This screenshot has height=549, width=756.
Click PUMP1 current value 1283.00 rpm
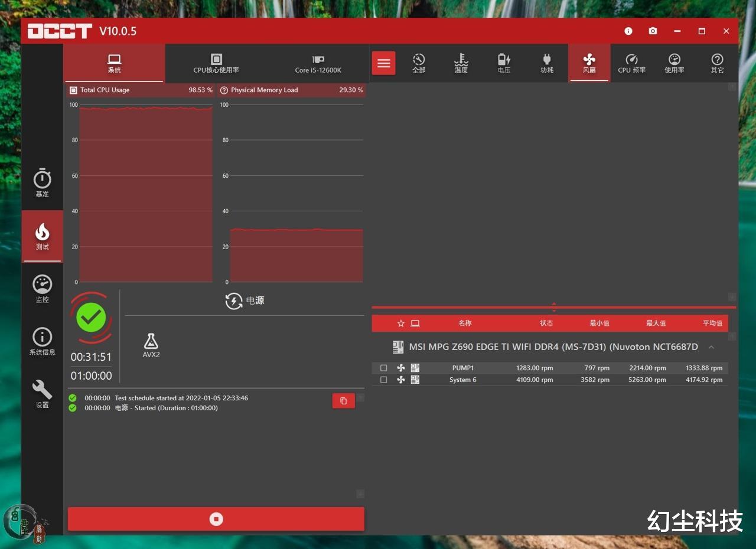535,368
